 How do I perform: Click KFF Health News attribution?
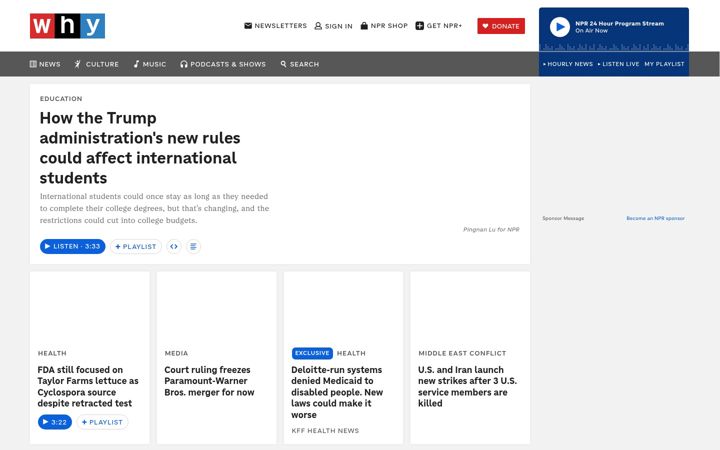tap(325, 431)
